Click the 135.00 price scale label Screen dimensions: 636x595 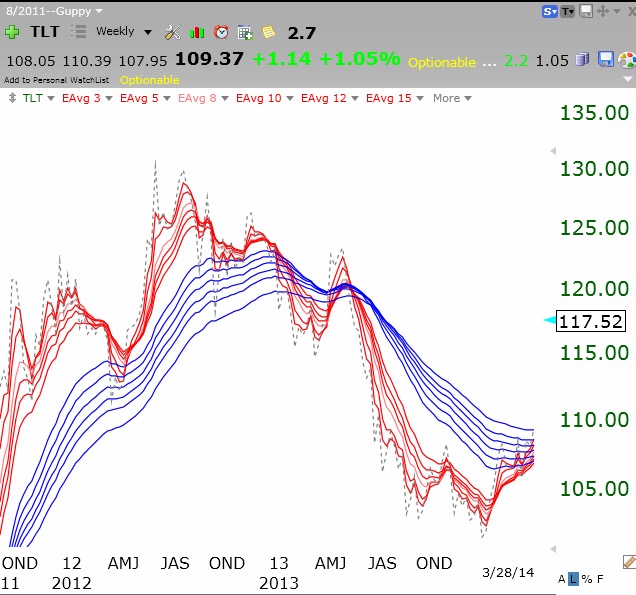(594, 112)
